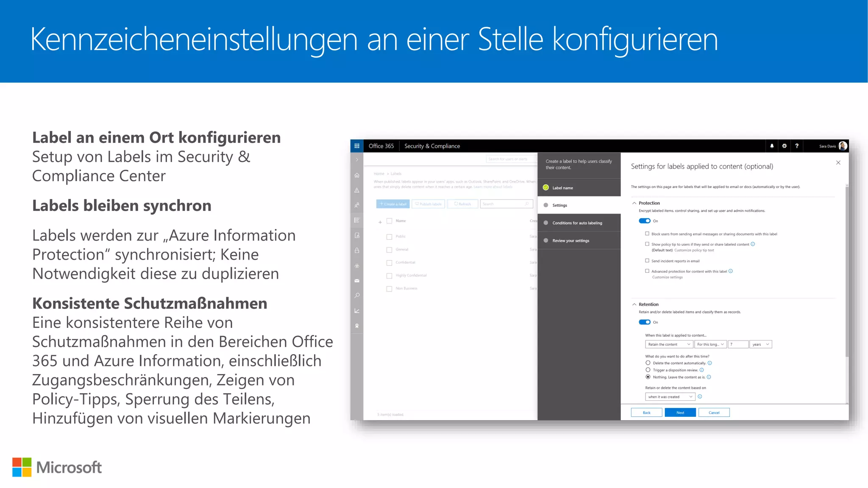Open Alerts via the warning triangle sidebar icon
Screen dimensions: 868x488
point(357,190)
